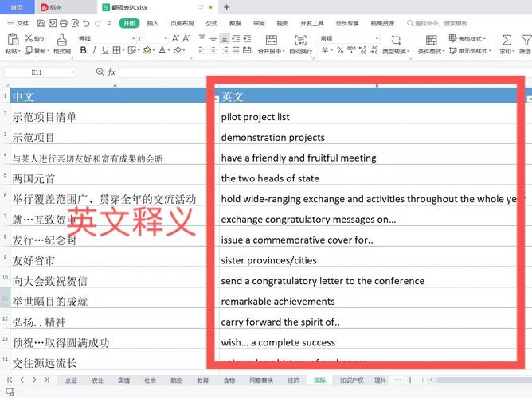532x398 pixels.
Task: Toggle middle vertical alignment
Action: click(213, 38)
